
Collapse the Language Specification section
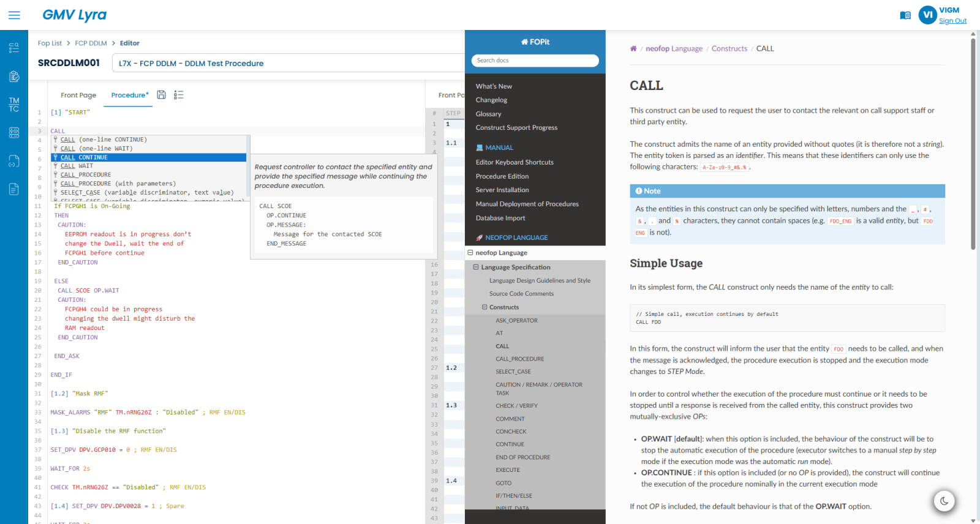(476, 268)
